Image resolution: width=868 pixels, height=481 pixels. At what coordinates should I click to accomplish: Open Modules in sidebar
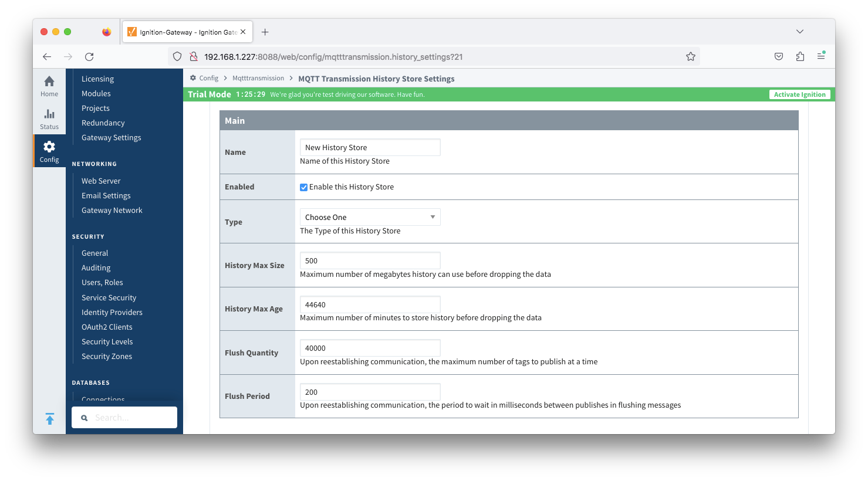[x=96, y=93]
